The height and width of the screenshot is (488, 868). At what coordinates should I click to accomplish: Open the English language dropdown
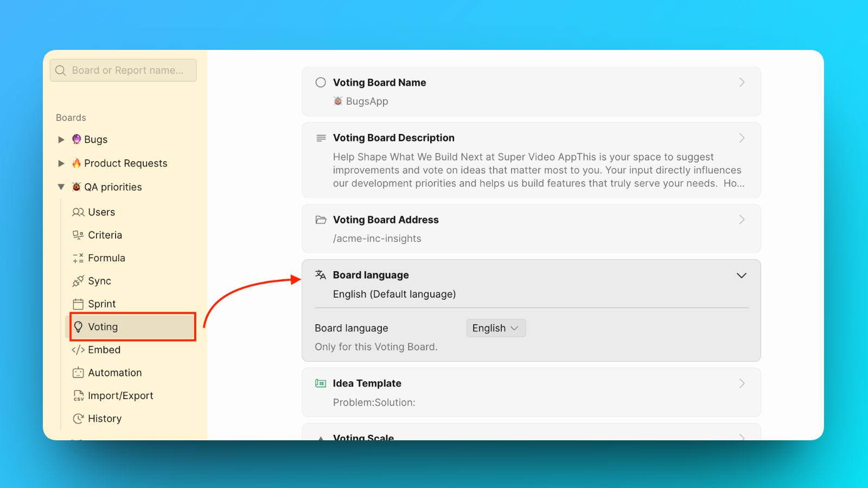(495, 328)
